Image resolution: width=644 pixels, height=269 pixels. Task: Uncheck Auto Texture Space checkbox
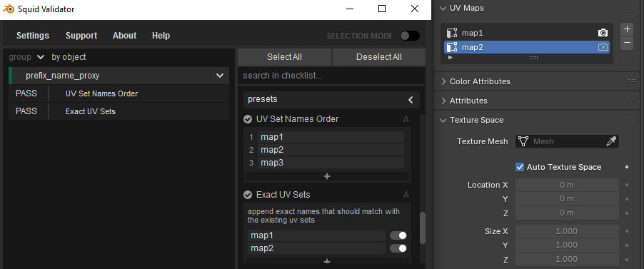point(520,167)
